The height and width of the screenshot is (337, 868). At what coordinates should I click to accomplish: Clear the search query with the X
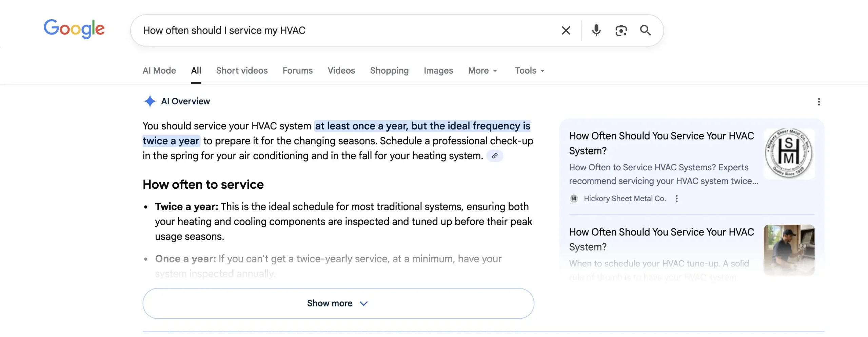click(x=565, y=30)
